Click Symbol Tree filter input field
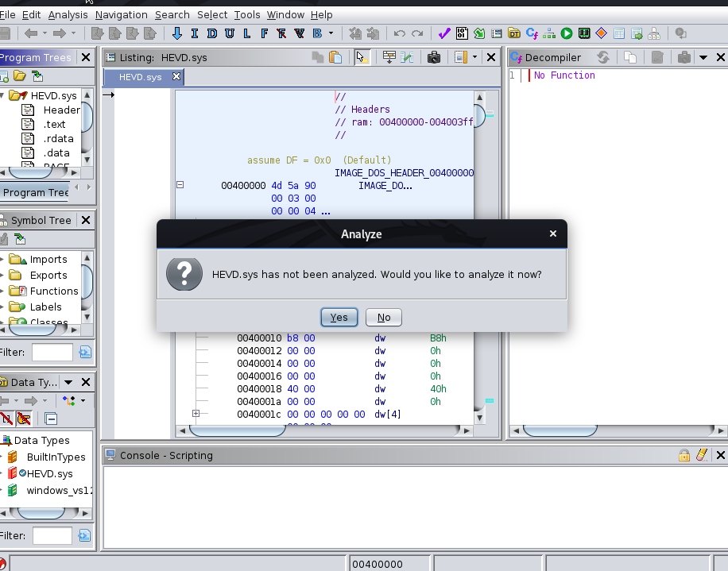The height and width of the screenshot is (571, 728). [x=52, y=353]
